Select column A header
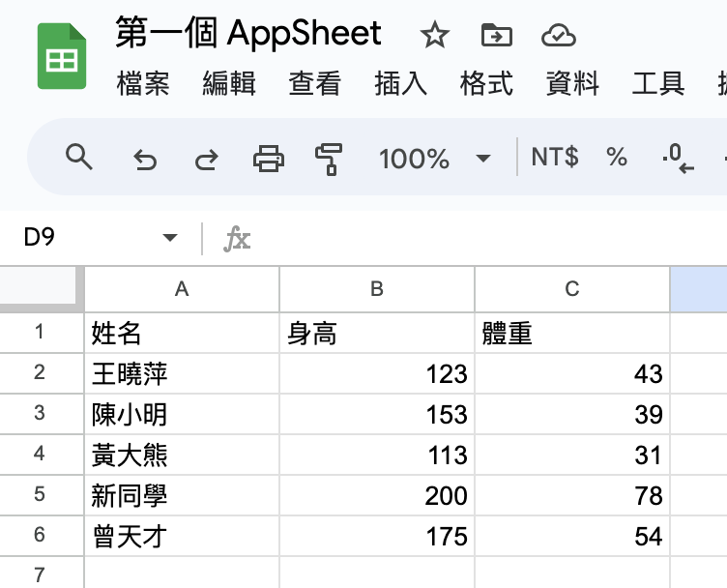The width and height of the screenshot is (727, 588). click(x=182, y=289)
